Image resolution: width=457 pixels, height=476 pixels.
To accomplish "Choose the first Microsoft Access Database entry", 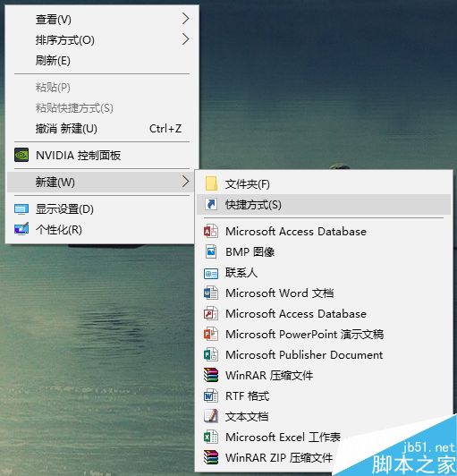I will coord(324,232).
